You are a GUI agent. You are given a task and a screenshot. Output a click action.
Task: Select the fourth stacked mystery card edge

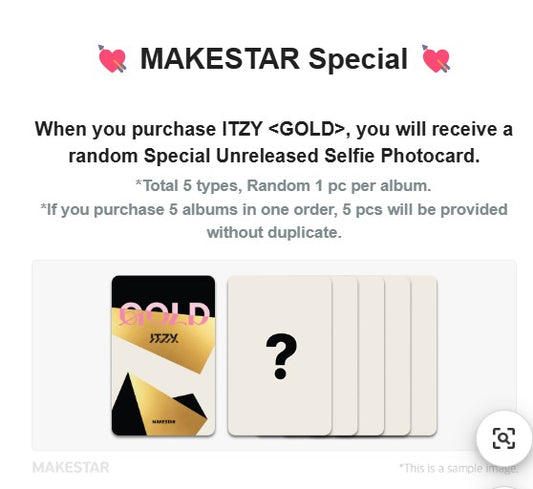(398, 356)
